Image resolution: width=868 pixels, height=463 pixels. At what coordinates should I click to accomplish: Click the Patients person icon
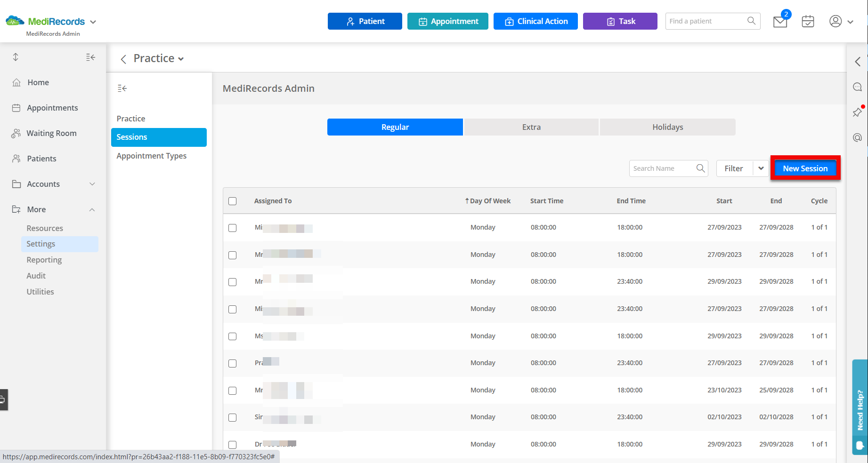(16, 159)
